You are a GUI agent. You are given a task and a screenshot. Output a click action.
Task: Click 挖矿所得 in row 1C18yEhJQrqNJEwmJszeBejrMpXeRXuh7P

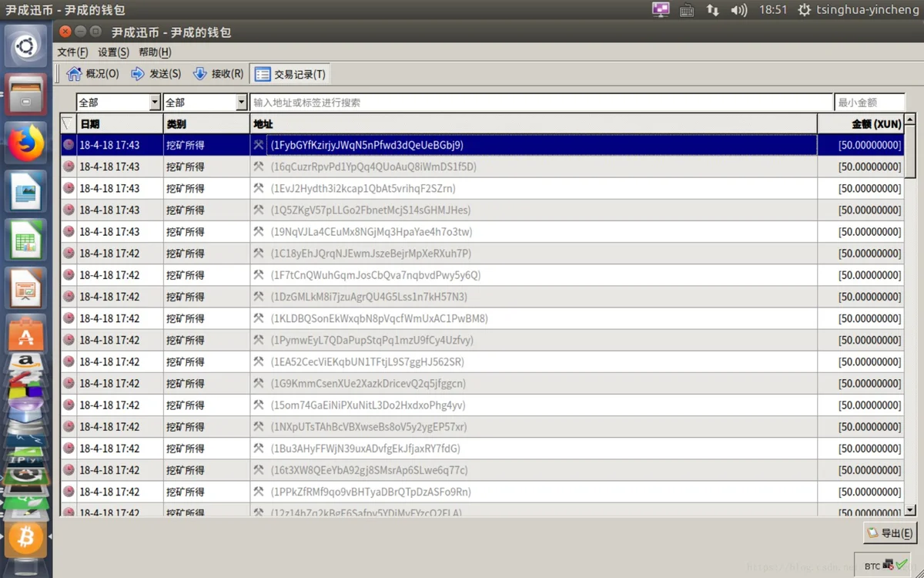tap(185, 253)
